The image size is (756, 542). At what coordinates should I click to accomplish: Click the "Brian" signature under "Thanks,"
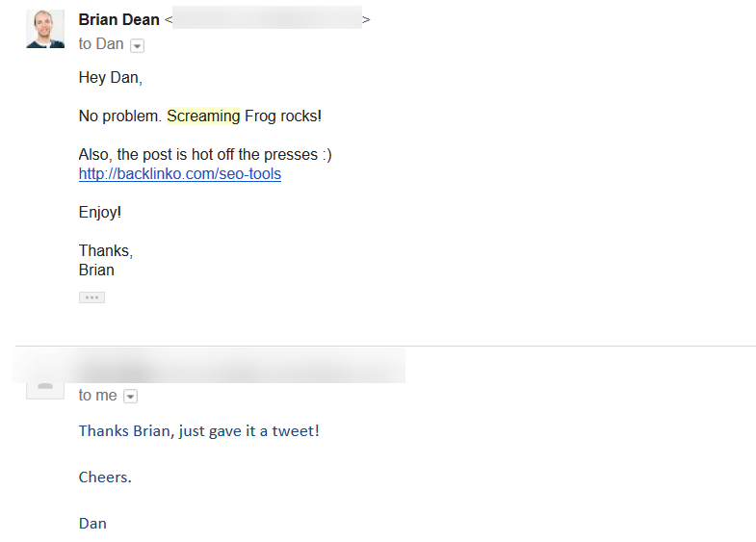point(96,271)
